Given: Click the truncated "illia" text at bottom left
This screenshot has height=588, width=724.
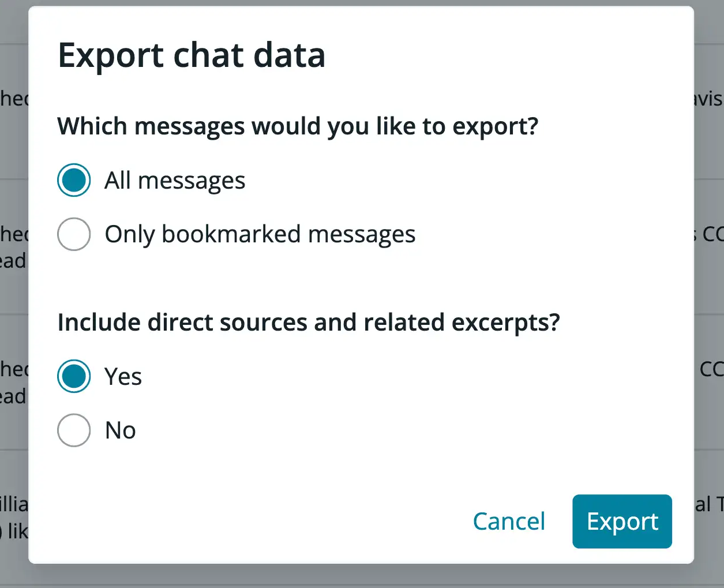Looking at the screenshot, I should [14, 505].
